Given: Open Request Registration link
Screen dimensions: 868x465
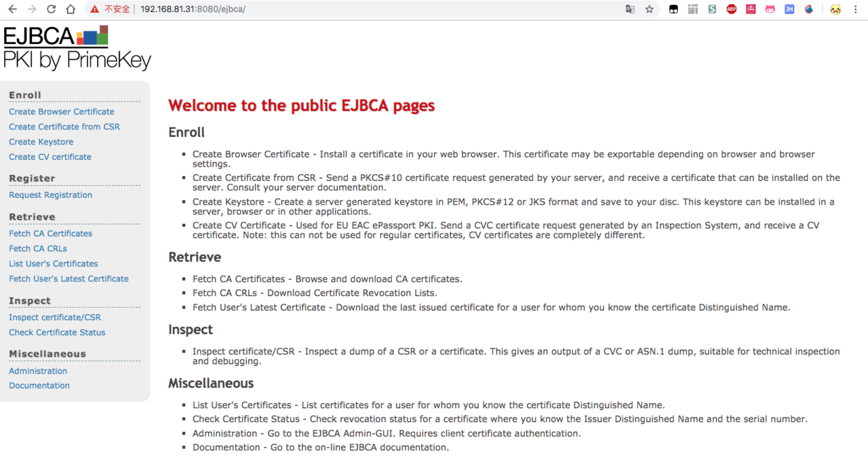Looking at the screenshot, I should coord(50,195).
